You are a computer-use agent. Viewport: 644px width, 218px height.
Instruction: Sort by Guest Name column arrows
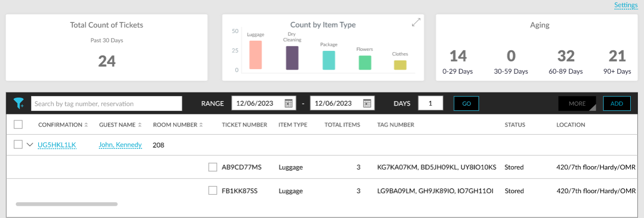pos(139,125)
